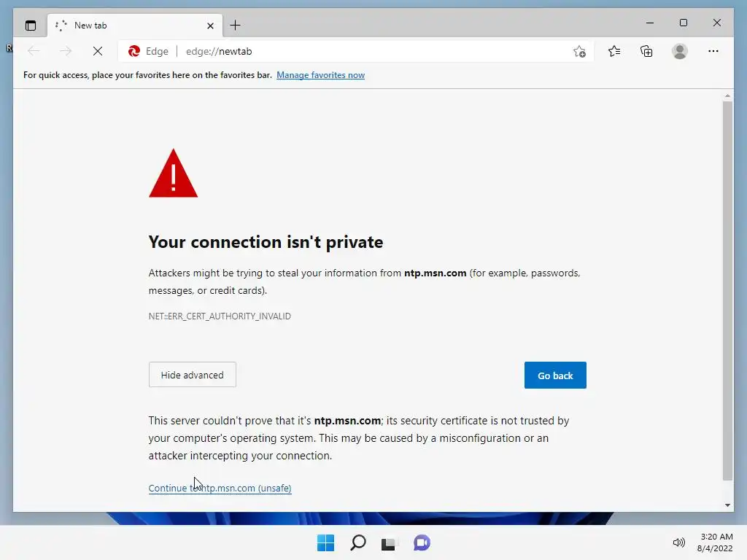The image size is (747, 560).
Task: Click the scrollbar down arrow
Action: click(x=727, y=505)
